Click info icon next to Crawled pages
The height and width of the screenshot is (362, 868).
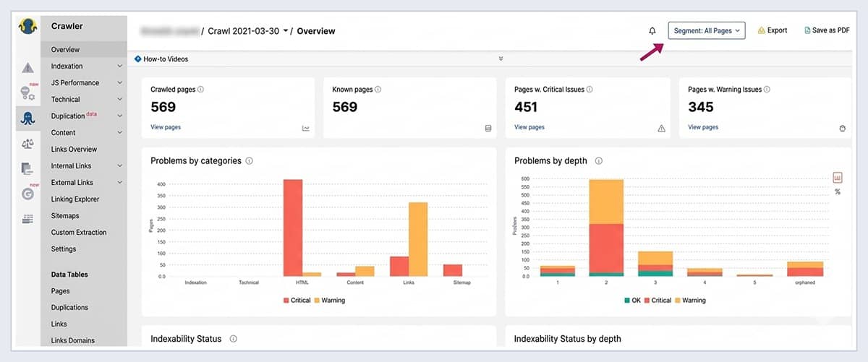[200, 90]
